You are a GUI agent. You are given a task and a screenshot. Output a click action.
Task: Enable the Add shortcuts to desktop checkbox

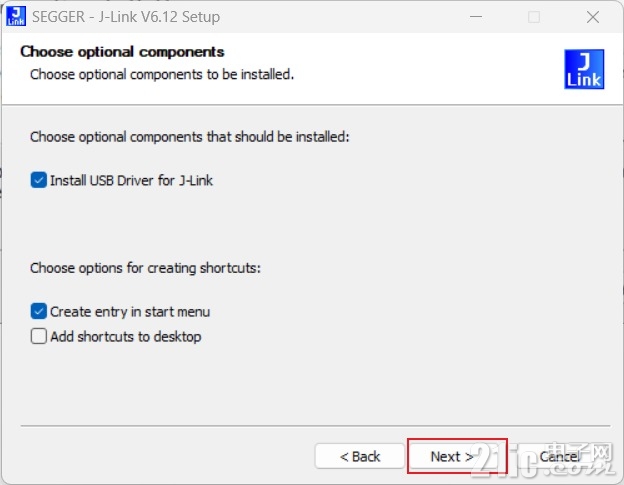39,336
